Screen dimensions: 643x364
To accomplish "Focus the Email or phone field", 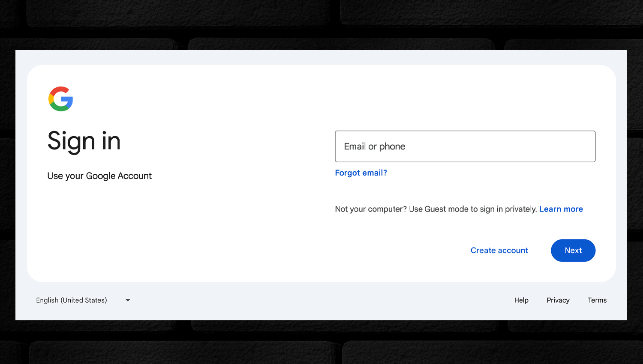I will pyautogui.click(x=465, y=146).
